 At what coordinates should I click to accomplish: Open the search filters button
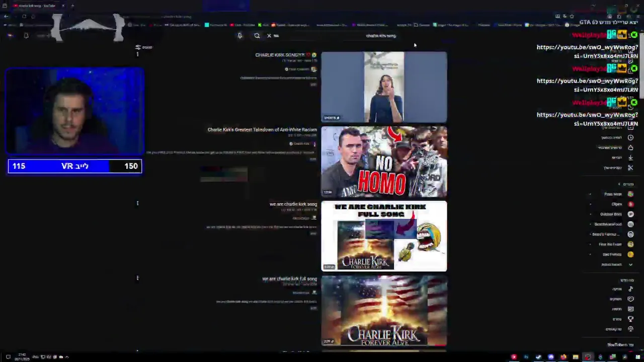tap(143, 47)
